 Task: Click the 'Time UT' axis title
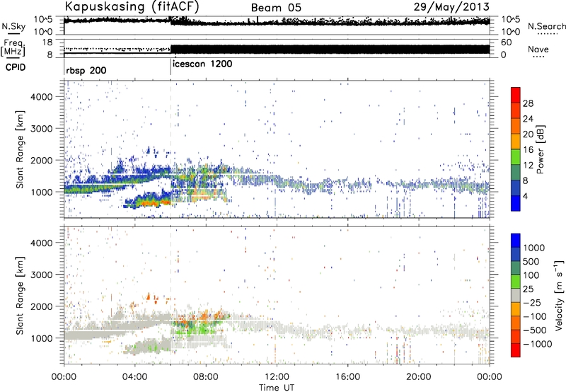tap(277, 388)
